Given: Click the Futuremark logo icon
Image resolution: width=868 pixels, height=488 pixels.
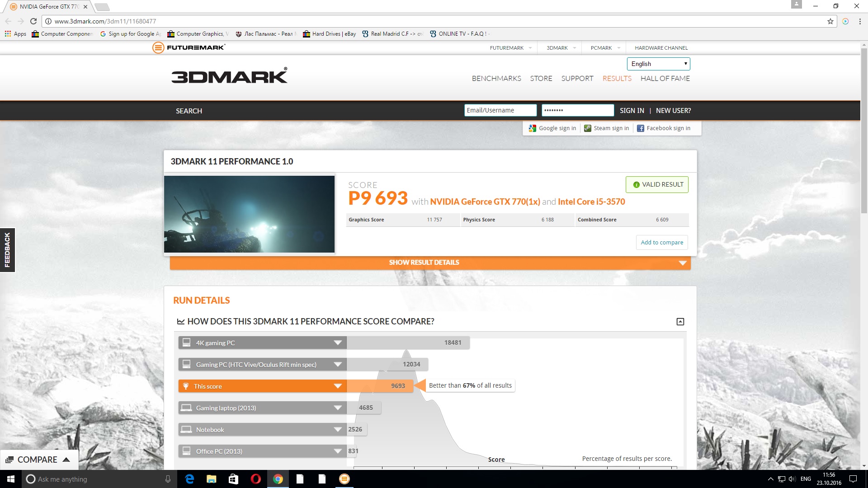Looking at the screenshot, I should coord(158,47).
